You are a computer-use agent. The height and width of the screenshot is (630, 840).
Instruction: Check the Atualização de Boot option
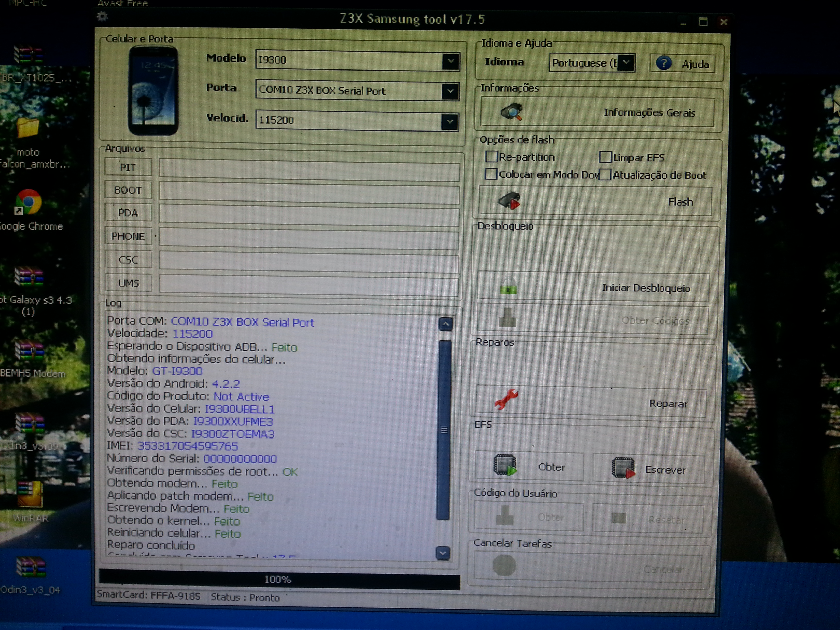pyautogui.click(x=605, y=175)
